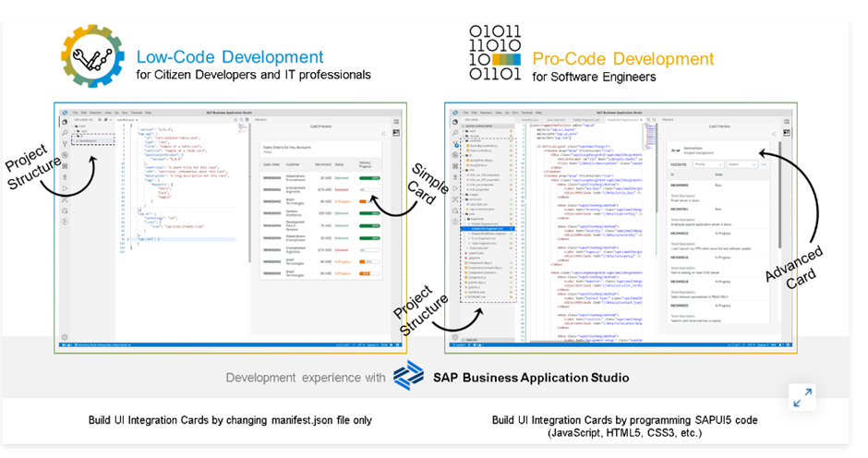Click the Pro-Code Development binary digits logo
The height and width of the screenshot is (458, 868).
495,54
